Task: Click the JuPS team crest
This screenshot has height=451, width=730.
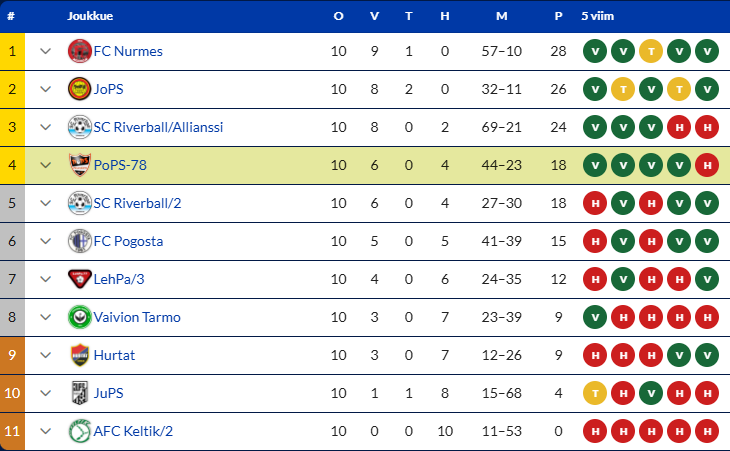Action: tap(80, 393)
